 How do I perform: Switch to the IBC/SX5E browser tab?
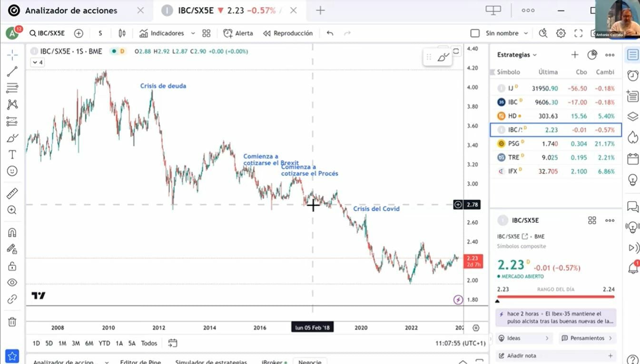click(x=230, y=10)
